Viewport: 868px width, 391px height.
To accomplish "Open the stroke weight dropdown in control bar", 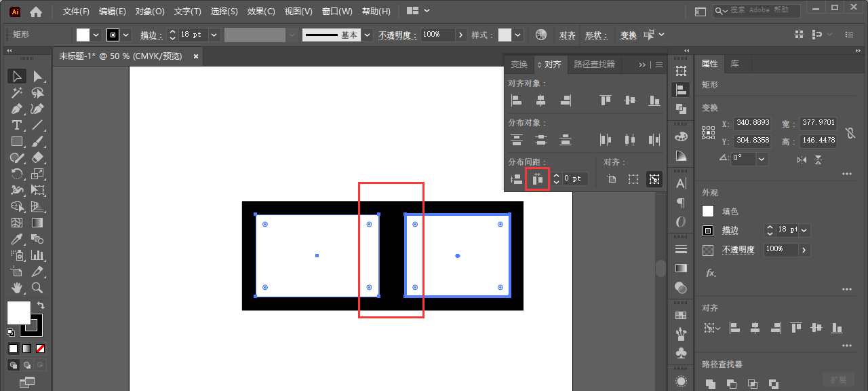I will pos(214,35).
